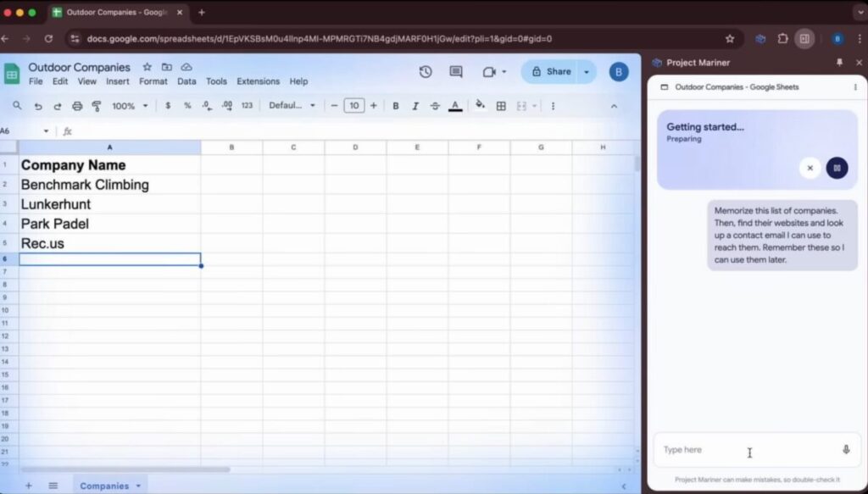The width and height of the screenshot is (868, 494).
Task: Format as currency with dollar icon
Action: [168, 106]
